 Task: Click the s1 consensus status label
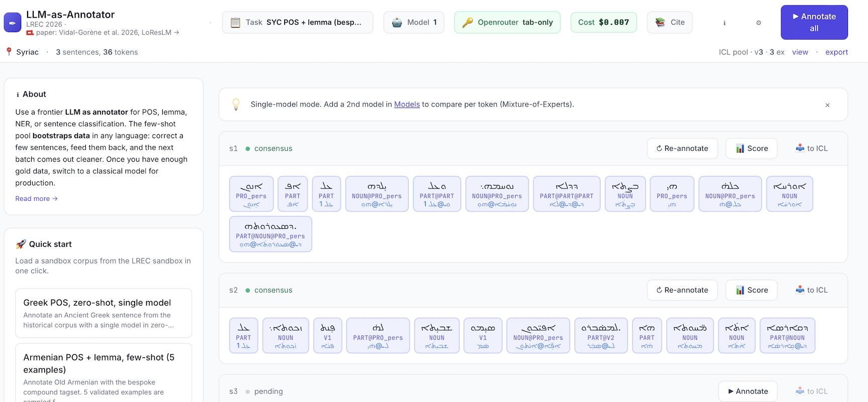click(273, 149)
